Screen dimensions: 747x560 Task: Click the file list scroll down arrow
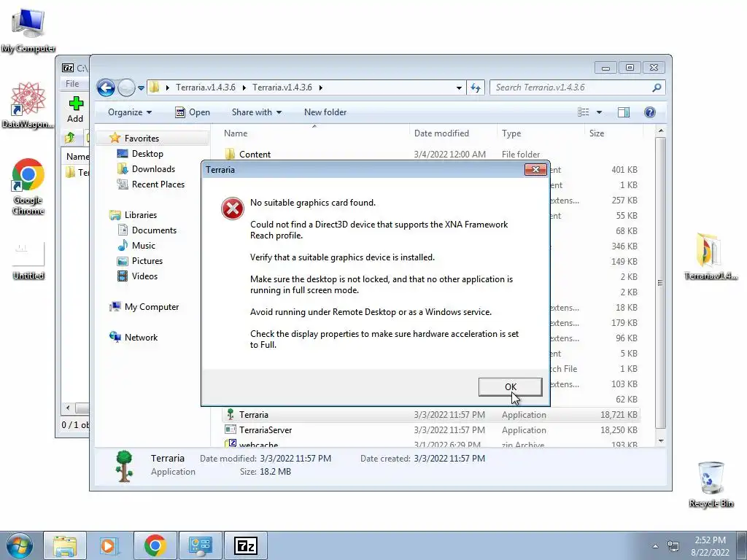click(660, 441)
